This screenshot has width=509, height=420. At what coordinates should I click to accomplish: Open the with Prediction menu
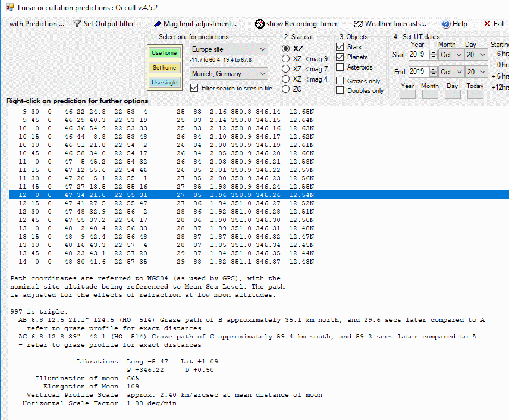[36, 24]
